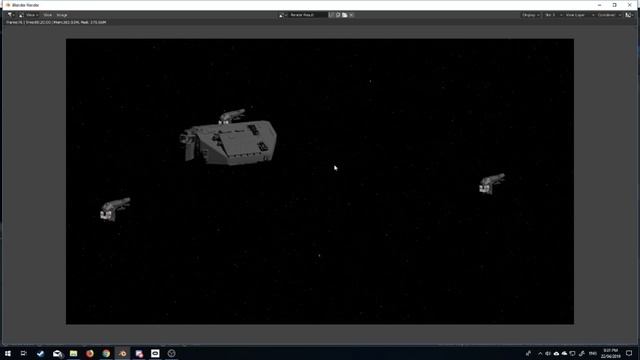
Task: Open the View Layer dropdown
Action: 579,15
